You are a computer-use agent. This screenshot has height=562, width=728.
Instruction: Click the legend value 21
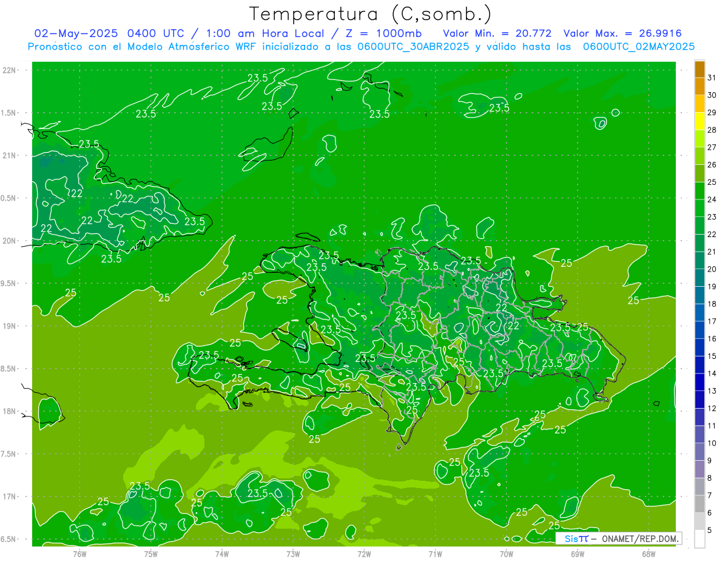[x=712, y=252]
